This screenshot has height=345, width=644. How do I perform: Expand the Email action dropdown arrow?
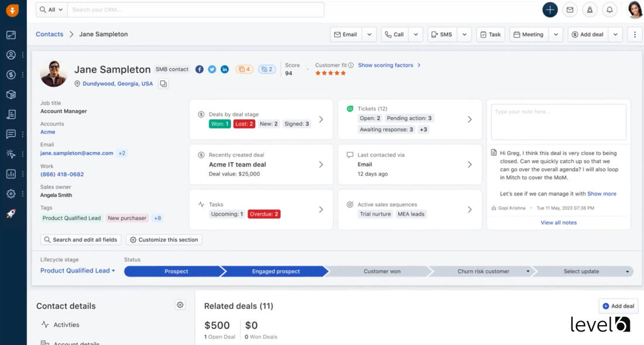click(x=369, y=34)
